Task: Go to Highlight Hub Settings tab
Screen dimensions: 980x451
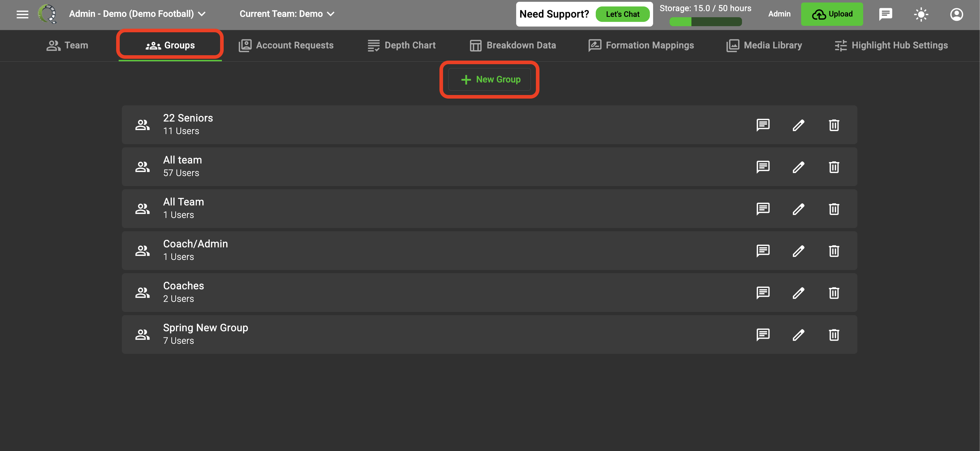Action: pyautogui.click(x=891, y=45)
